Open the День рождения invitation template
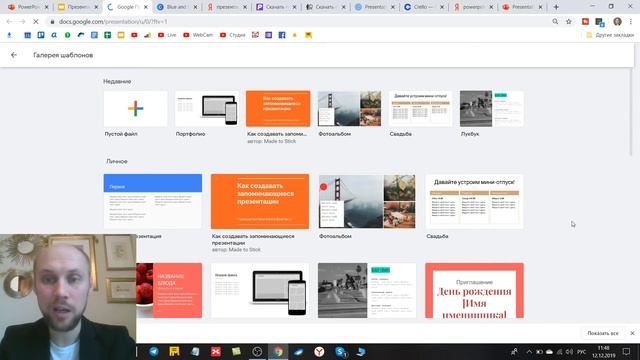640x360 pixels. point(474,291)
